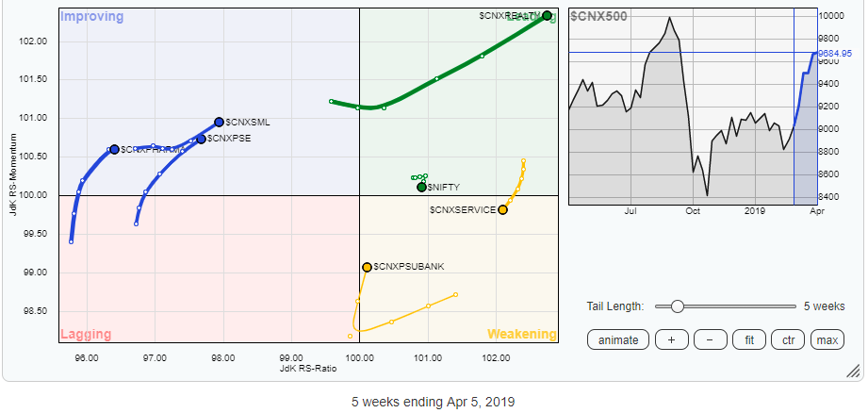Adjust the Tail Length slider handle
This screenshot has height=413, width=868.
pos(676,306)
